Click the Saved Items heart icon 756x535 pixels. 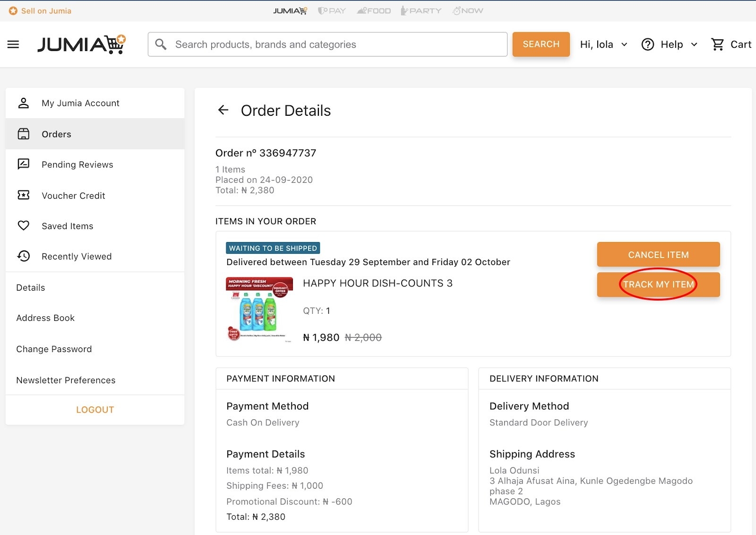(24, 225)
